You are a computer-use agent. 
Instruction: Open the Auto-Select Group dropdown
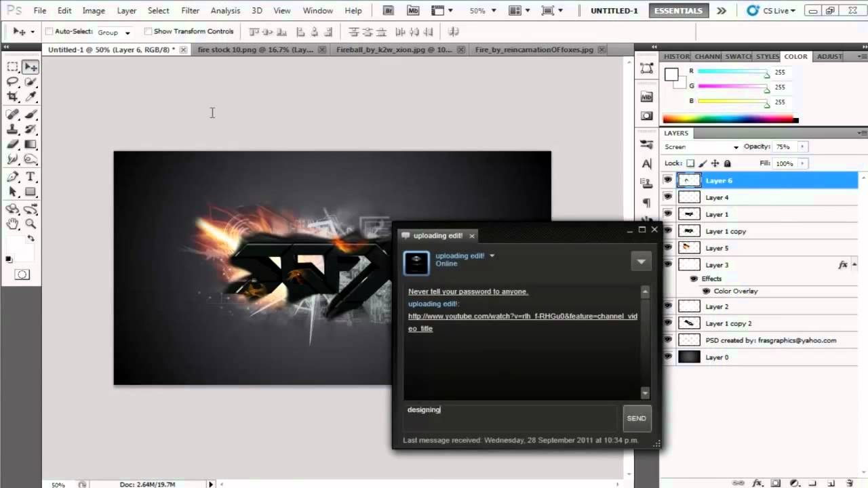point(114,32)
